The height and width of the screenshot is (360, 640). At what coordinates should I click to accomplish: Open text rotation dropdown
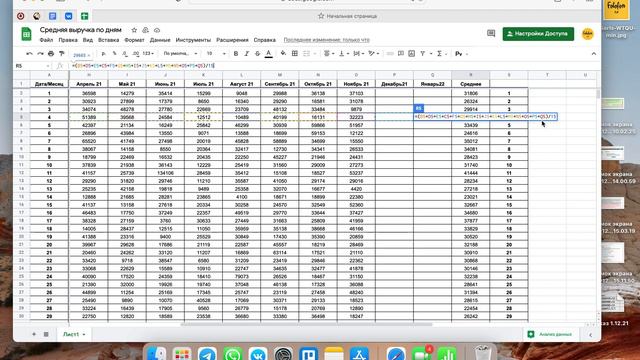373,53
